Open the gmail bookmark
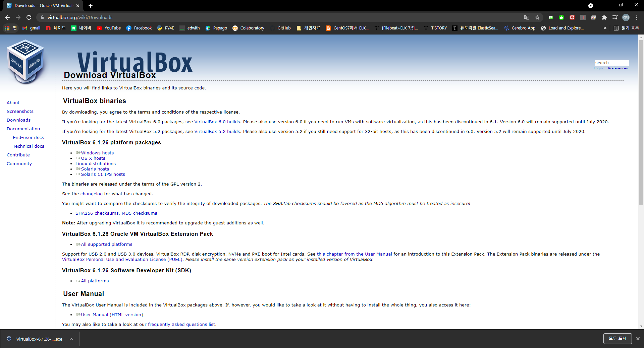 pos(31,28)
